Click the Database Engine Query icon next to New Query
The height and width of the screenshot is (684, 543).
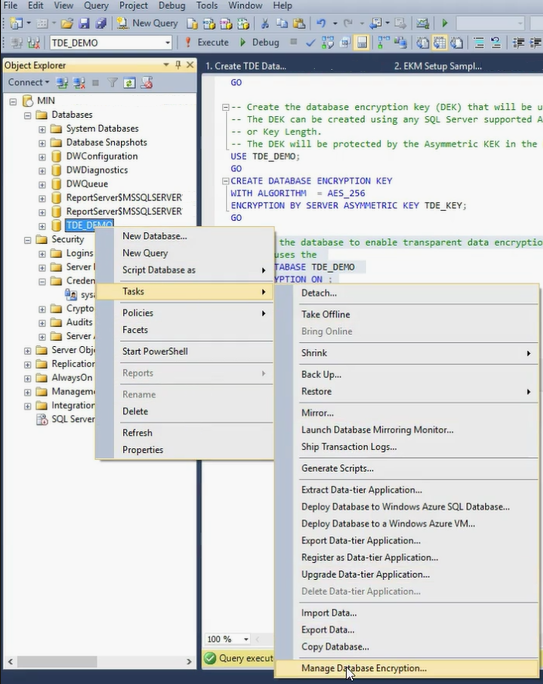click(192, 23)
